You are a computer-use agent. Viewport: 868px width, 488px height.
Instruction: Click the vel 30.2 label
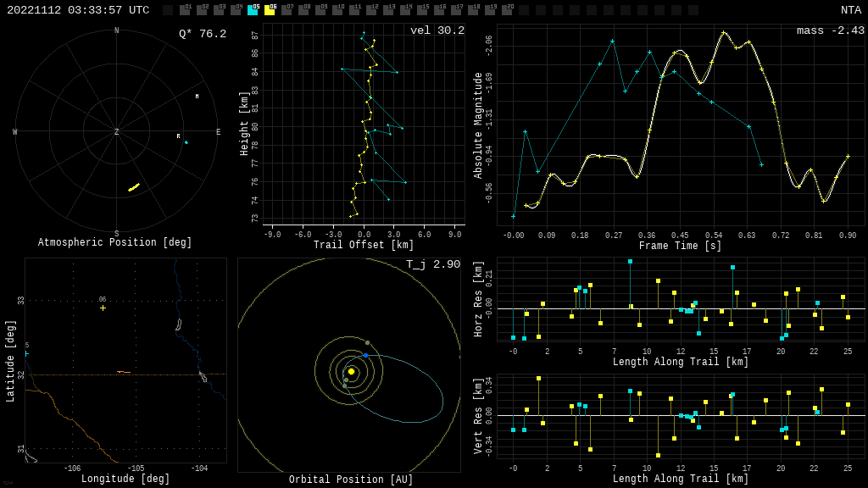(x=437, y=31)
